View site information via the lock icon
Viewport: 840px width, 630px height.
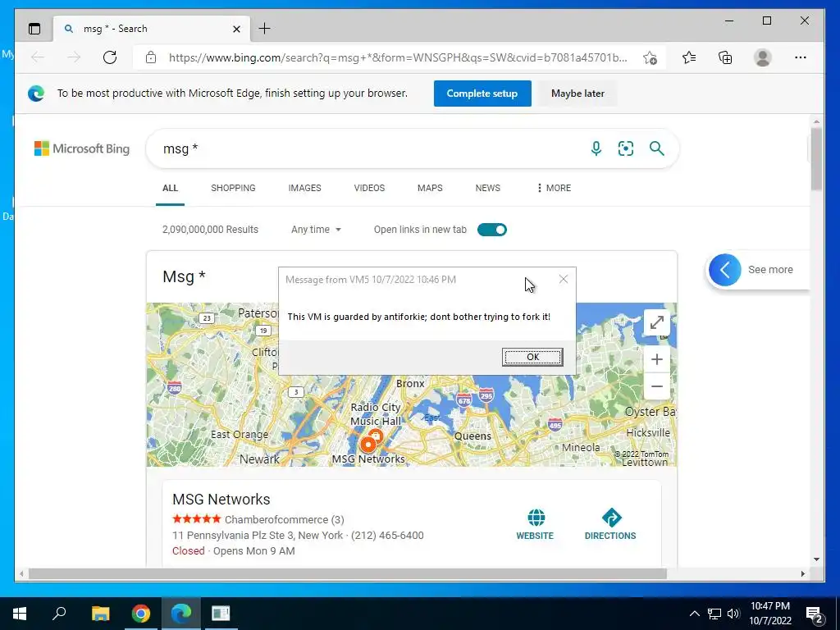coord(151,57)
